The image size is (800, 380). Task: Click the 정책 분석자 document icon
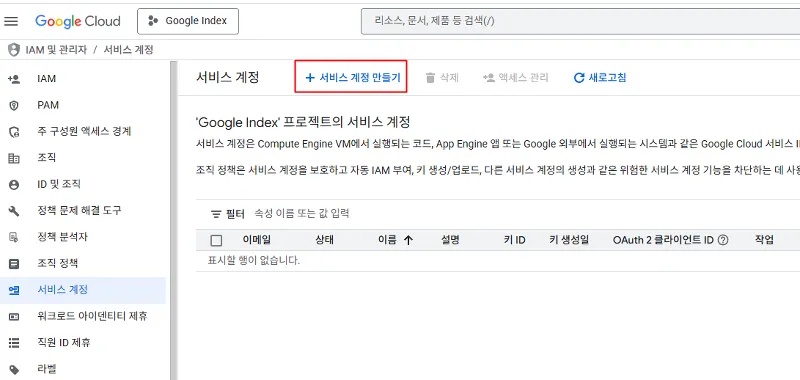[x=14, y=237]
